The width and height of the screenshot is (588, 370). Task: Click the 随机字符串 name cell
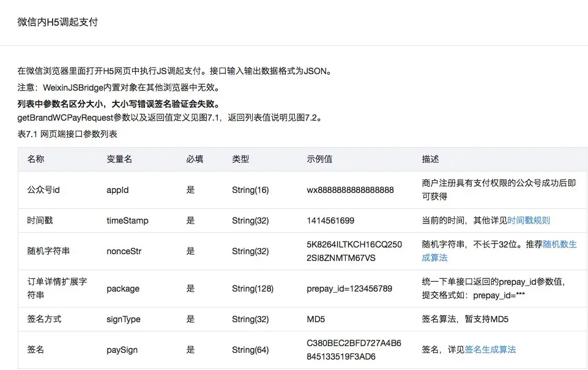click(48, 251)
